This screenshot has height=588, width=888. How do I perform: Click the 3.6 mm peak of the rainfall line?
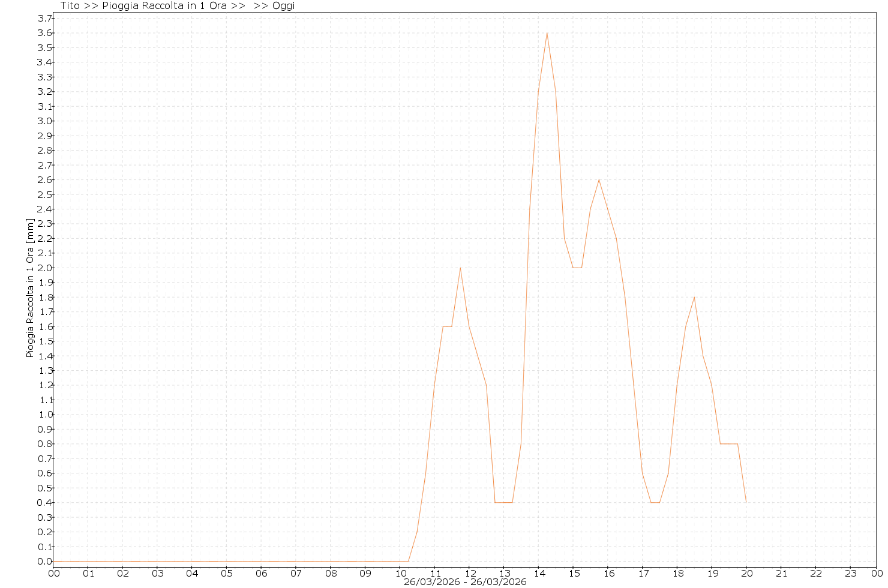[x=547, y=33]
